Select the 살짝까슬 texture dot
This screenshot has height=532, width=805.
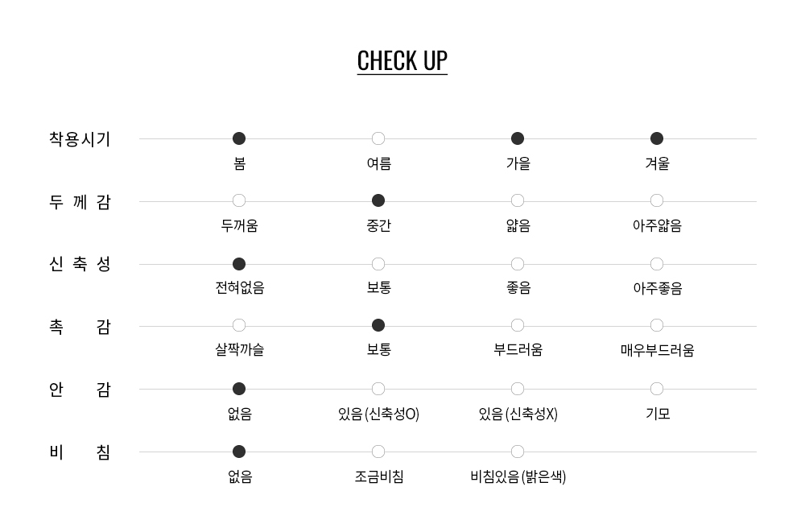pyautogui.click(x=239, y=325)
